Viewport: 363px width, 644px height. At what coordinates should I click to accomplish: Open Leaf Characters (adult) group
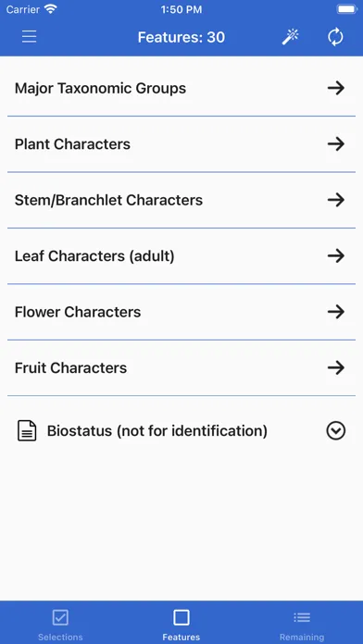pos(181,256)
